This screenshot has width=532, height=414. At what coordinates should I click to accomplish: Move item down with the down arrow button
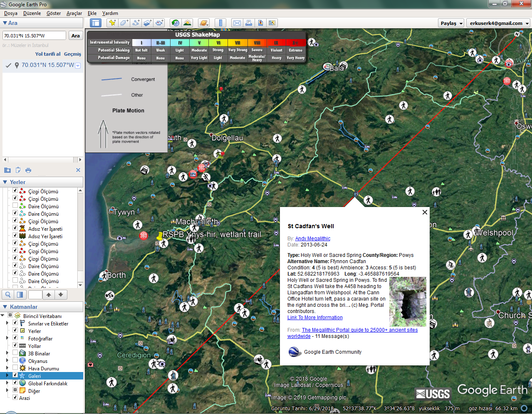(61, 295)
